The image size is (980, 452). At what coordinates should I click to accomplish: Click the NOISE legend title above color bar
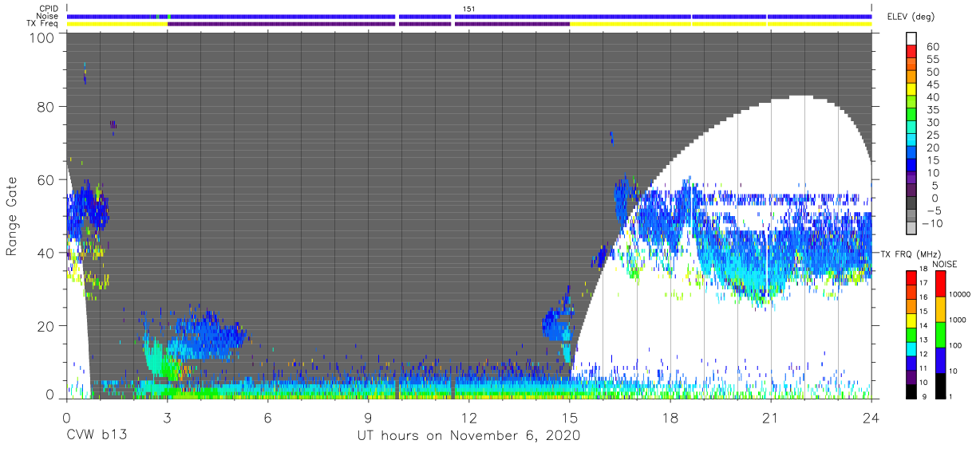(945, 264)
